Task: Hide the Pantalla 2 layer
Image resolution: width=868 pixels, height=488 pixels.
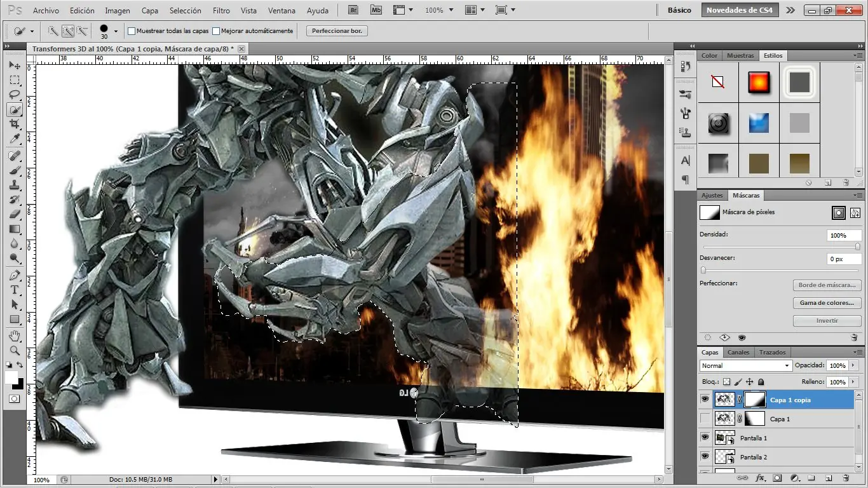Action: [704, 456]
